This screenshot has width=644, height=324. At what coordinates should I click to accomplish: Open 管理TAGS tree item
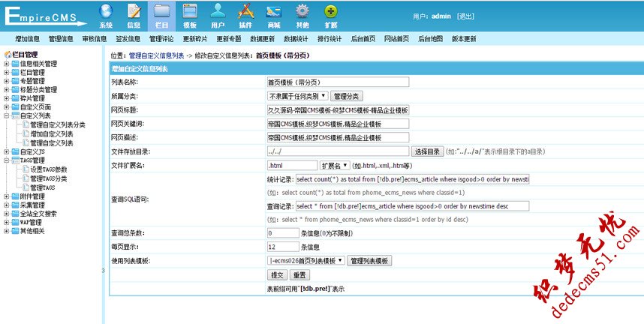click(43, 187)
